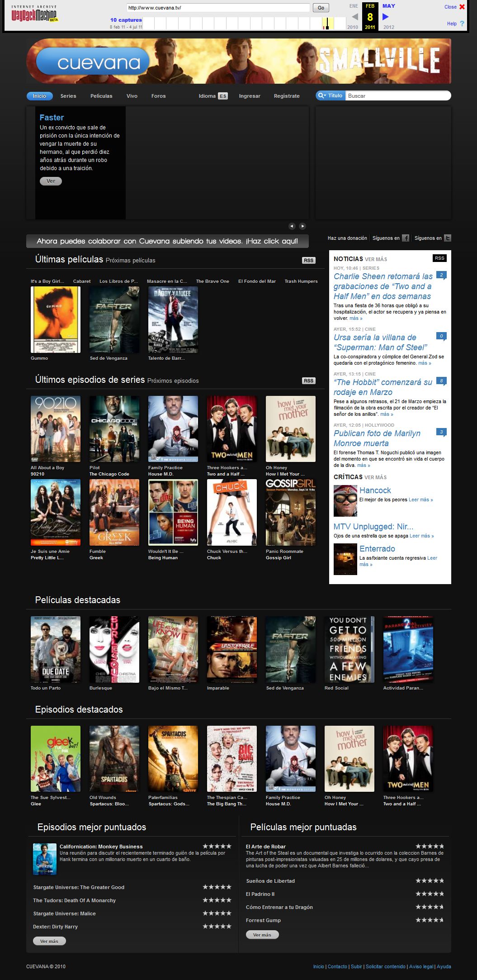Open the Talento de Barrio poster
477x980 pixels.
click(173, 320)
